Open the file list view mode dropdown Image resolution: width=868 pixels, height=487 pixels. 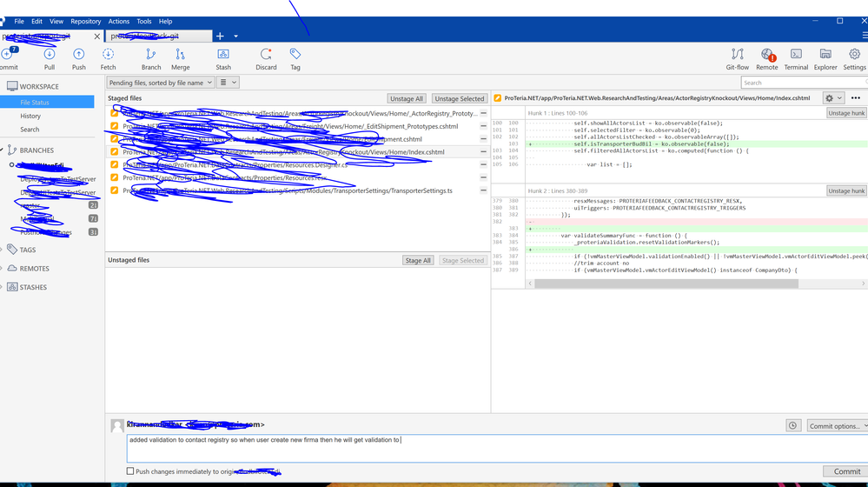pyautogui.click(x=228, y=83)
